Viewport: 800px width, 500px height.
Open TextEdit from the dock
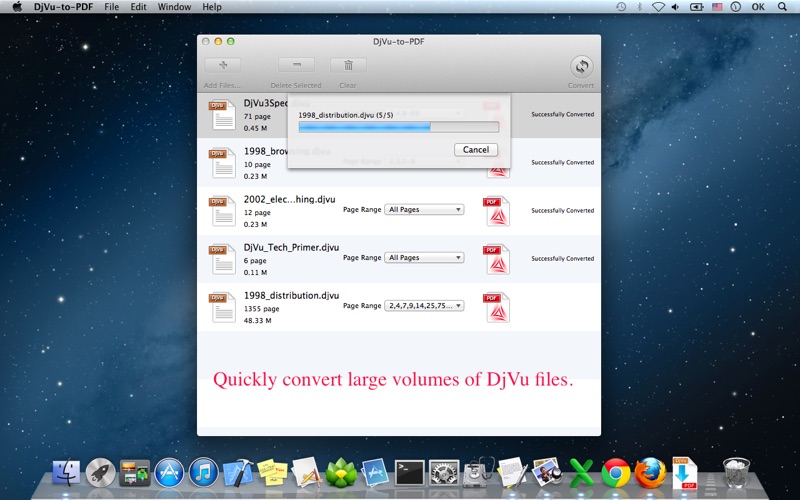click(x=513, y=472)
